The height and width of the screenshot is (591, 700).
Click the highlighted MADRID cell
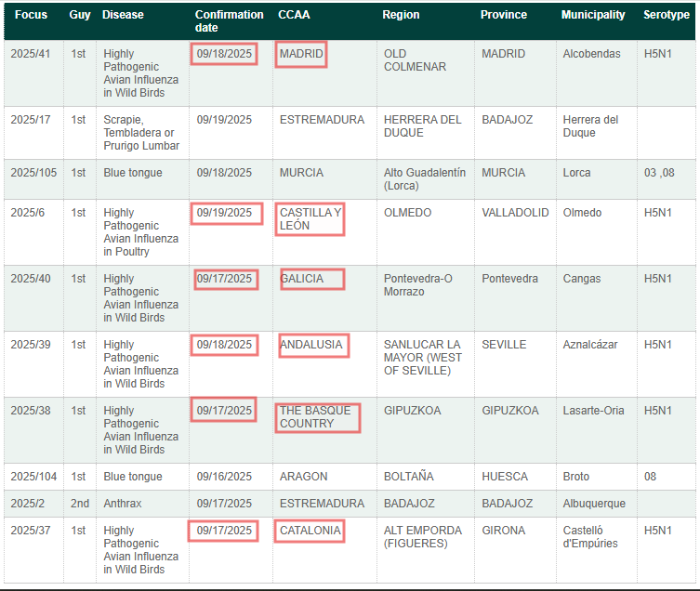302,54
